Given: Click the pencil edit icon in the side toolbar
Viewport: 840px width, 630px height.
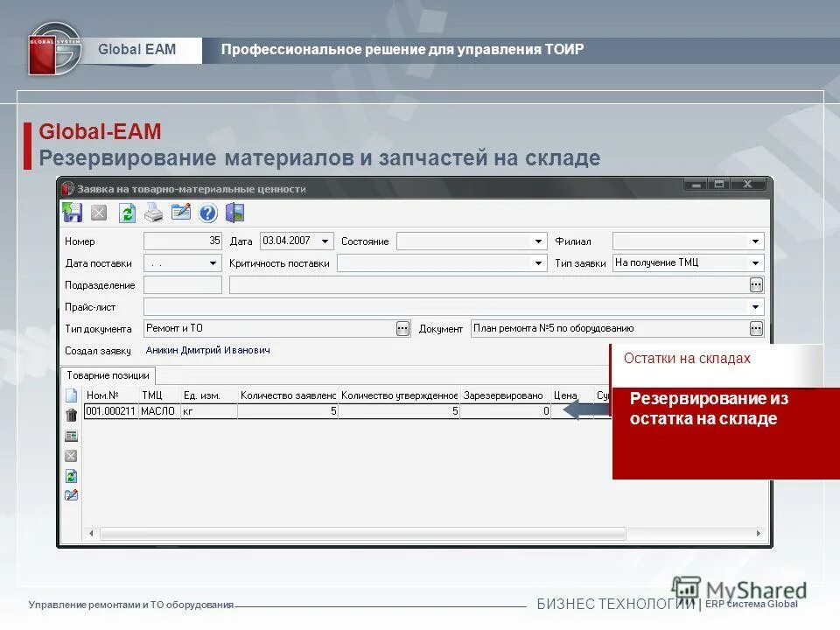Looking at the screenshot, I should pos(71,495).
